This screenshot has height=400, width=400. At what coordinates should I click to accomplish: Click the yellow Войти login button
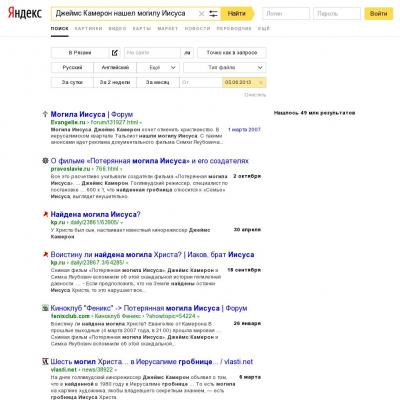pos(378,14)
